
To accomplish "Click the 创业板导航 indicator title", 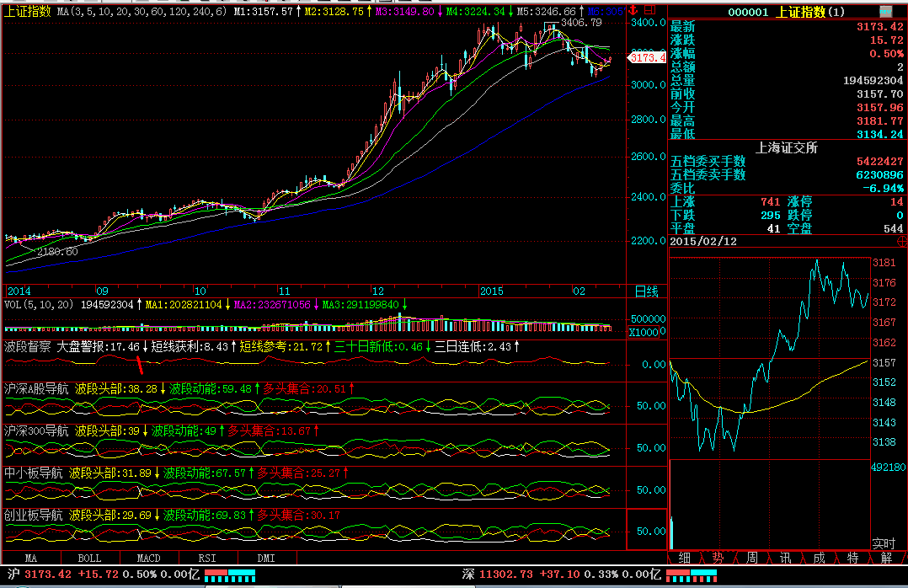I will click(33, 515).
